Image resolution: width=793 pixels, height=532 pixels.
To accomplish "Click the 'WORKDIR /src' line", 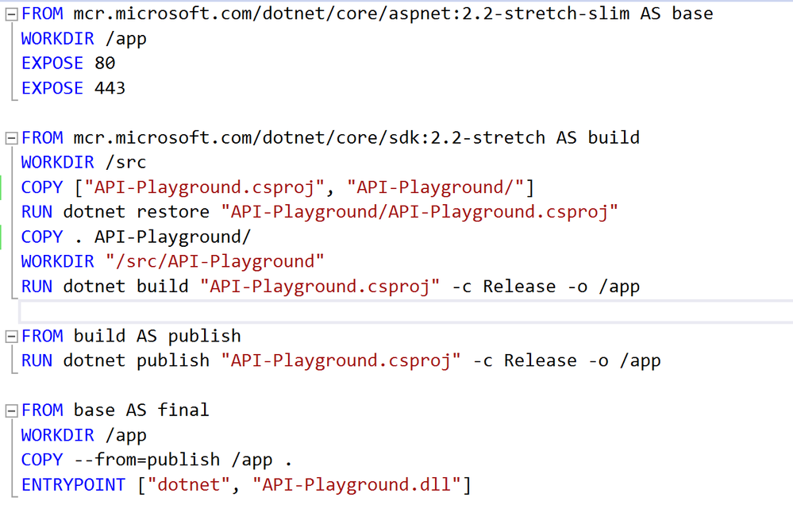I will pos(83,163).
